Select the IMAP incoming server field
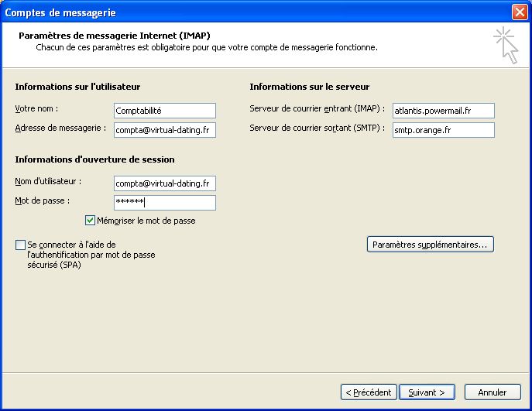 [444, 111]
